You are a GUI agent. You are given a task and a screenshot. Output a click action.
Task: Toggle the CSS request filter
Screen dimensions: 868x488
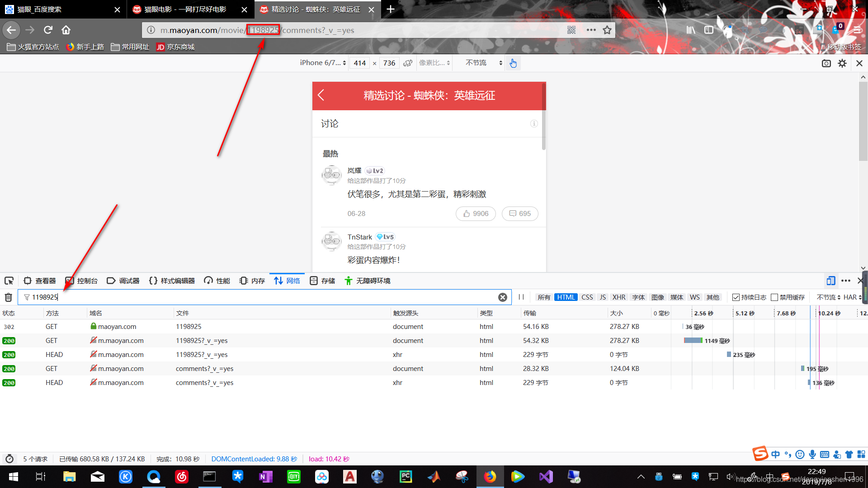[587, 297]
